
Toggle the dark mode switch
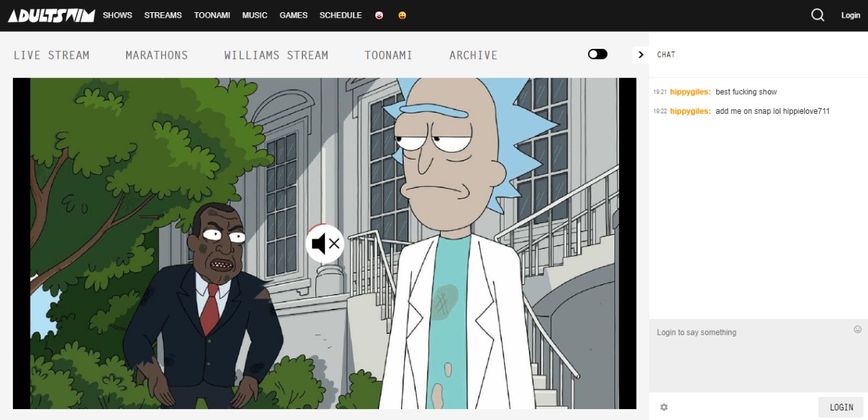(x=597, y=54)
